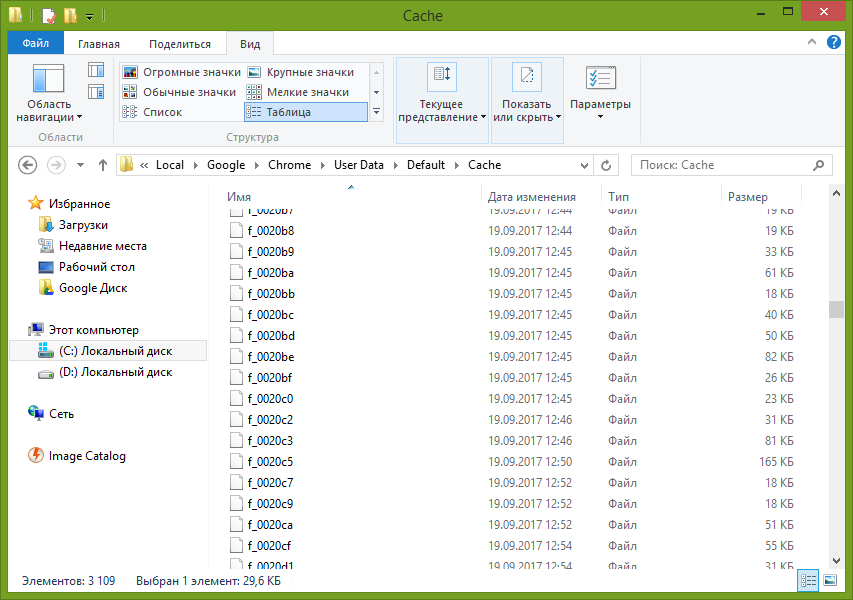Select Image Catalog in navigation pane

coord(87,456)
